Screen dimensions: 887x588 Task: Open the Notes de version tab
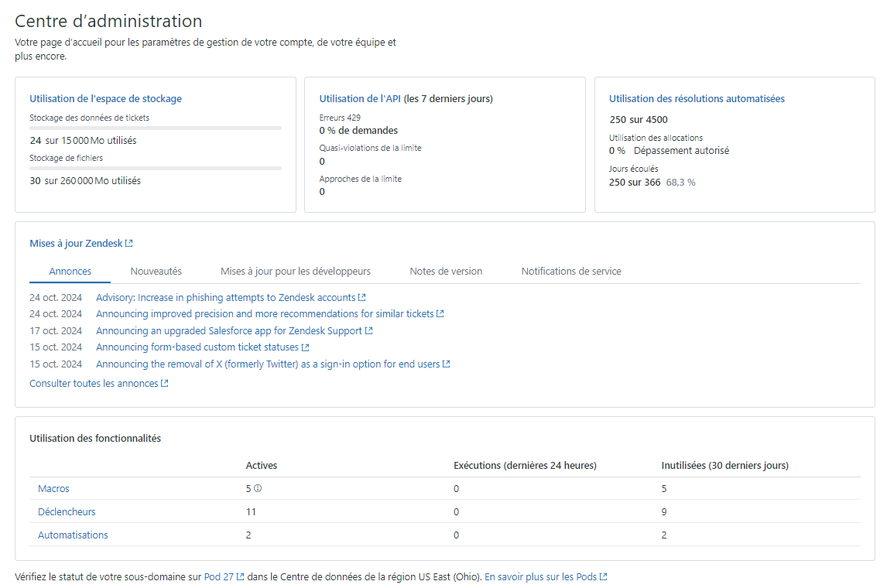(447, 272)
